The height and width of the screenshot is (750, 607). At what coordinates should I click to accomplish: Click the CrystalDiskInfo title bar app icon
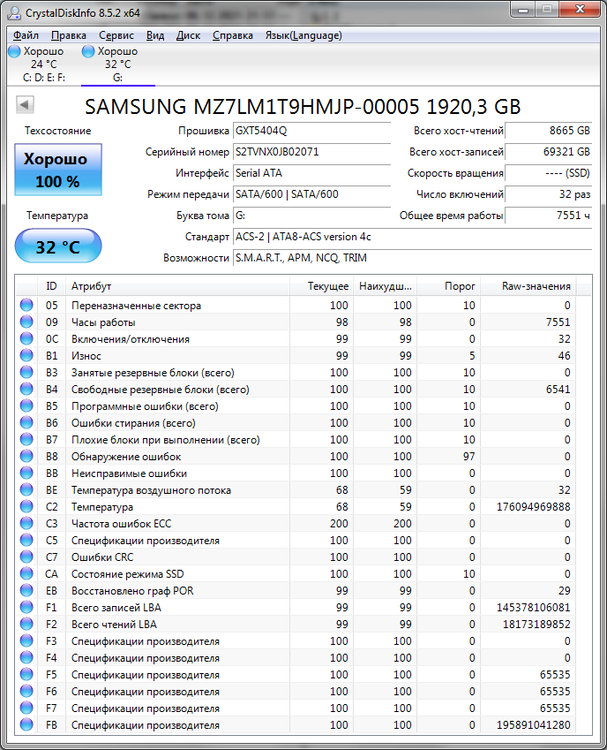(x=15, y=13)
